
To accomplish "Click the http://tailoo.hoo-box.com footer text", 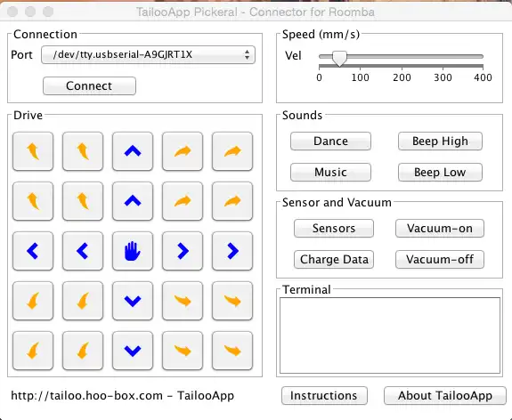I will (123, 395).
